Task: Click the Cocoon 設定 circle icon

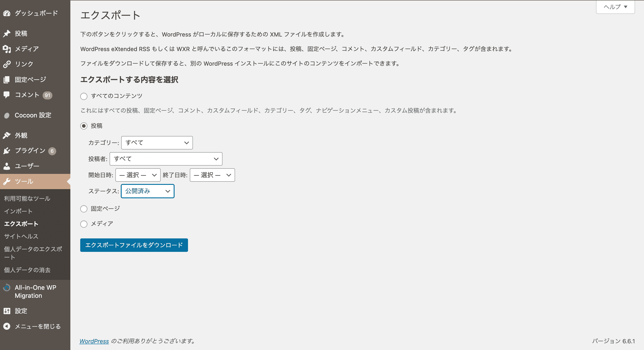Action: [7, 115]
